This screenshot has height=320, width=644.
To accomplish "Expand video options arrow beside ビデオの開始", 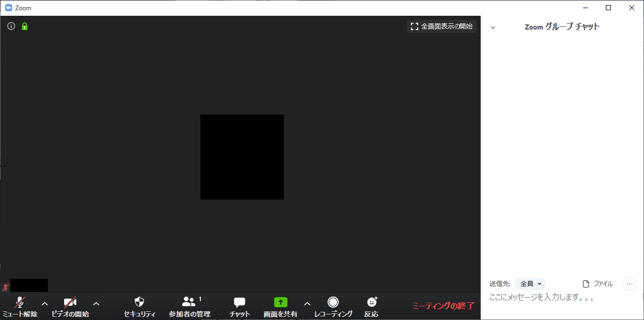I will [96, 304].
